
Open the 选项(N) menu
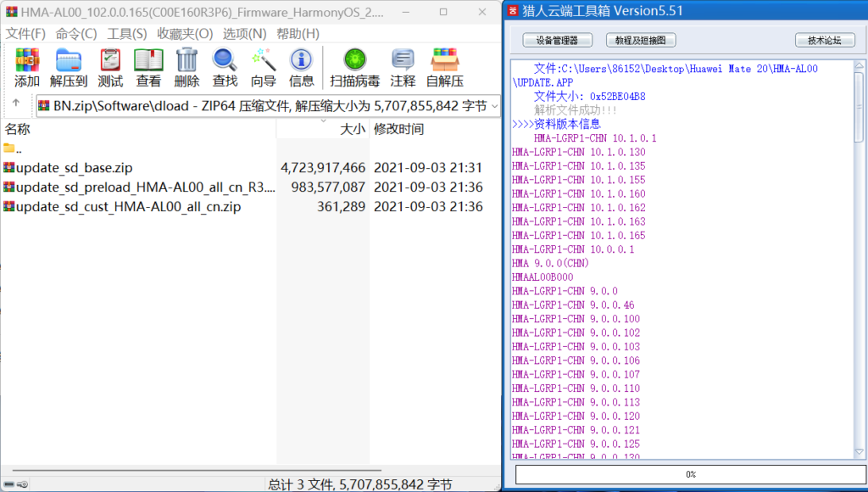245,34
